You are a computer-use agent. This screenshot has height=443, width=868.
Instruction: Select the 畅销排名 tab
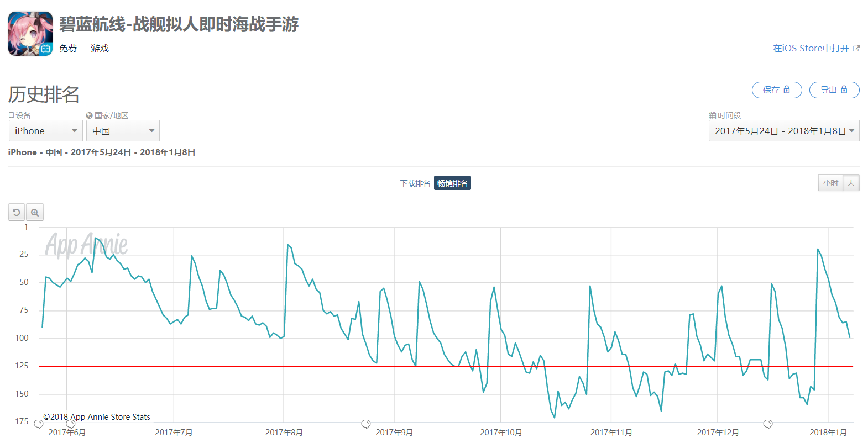click(x=452, y=183)
